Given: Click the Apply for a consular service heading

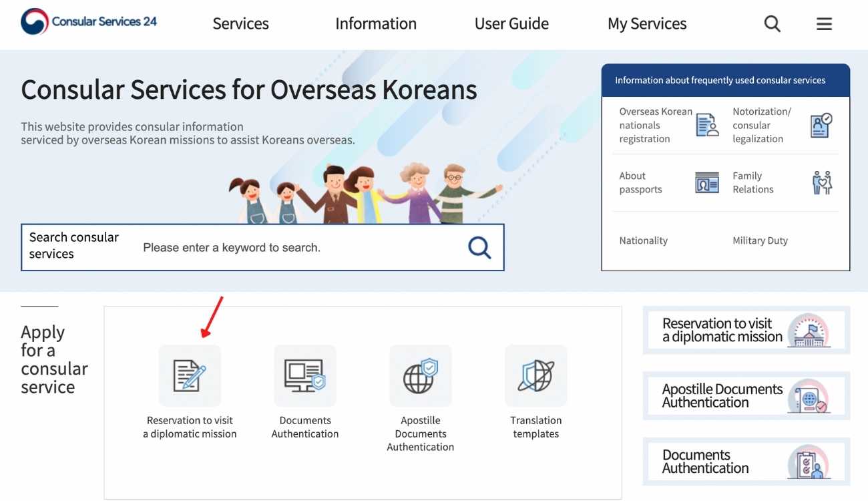Looking at the screenshot, I should point(54,359).
